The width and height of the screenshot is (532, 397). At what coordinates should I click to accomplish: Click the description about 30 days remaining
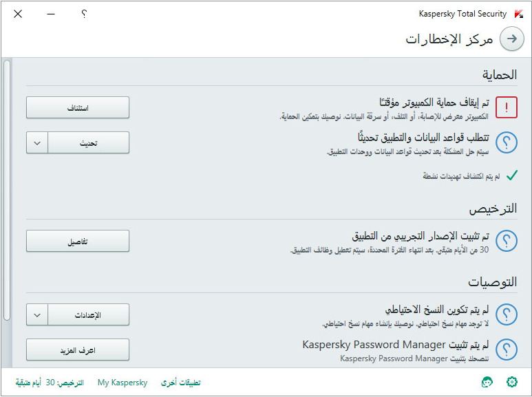click(389, 250)
